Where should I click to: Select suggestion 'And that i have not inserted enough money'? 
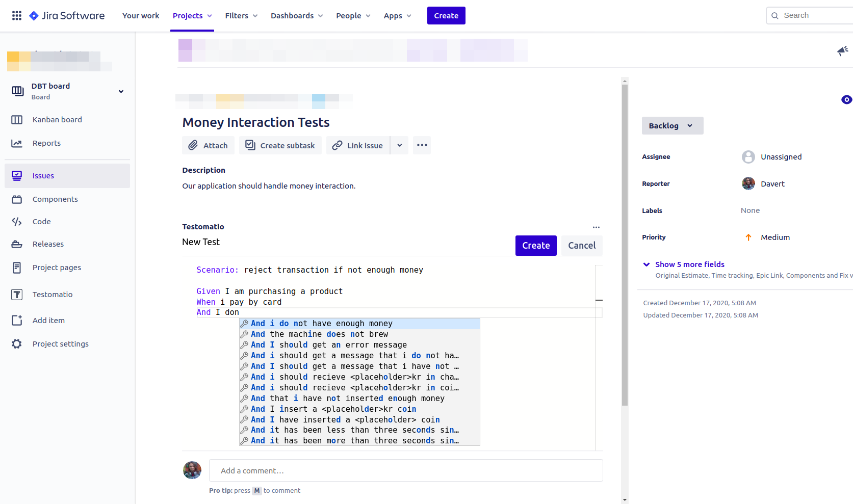[359, 399]
